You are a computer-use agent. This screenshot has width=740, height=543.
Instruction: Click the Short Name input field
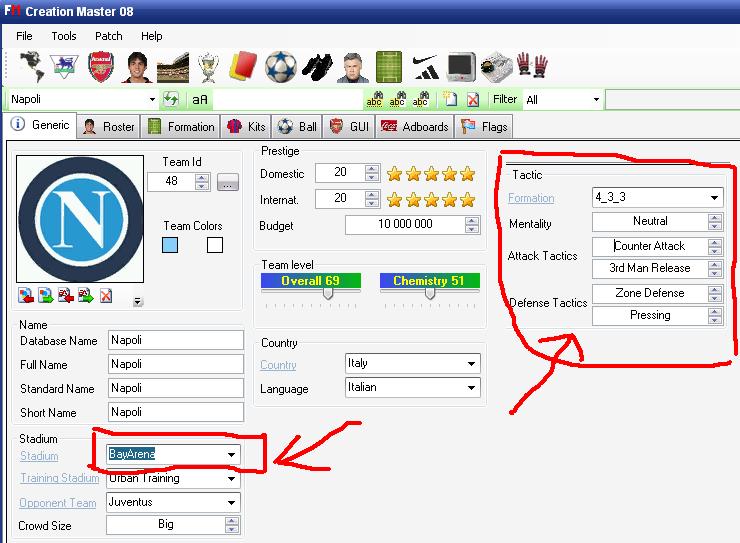pyautogui.click(x=176, y=412)
